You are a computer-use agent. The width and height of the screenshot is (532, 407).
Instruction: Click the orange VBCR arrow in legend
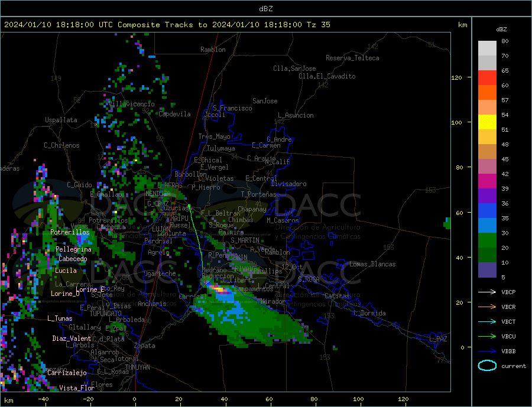pos(488,307)
